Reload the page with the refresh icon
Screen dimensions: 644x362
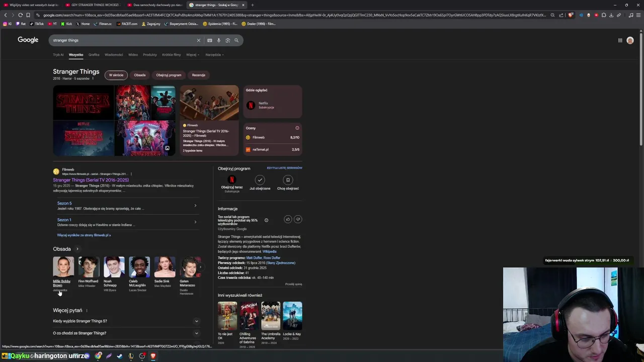tap(20, 15)
